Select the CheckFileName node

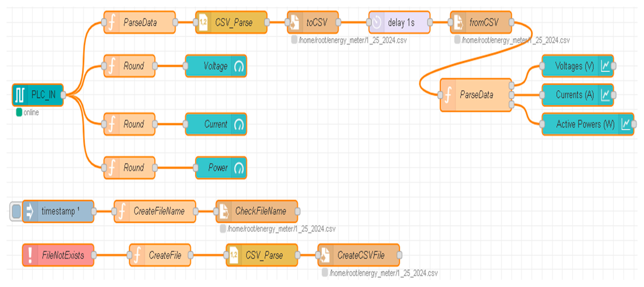click(x=261, y=211)
